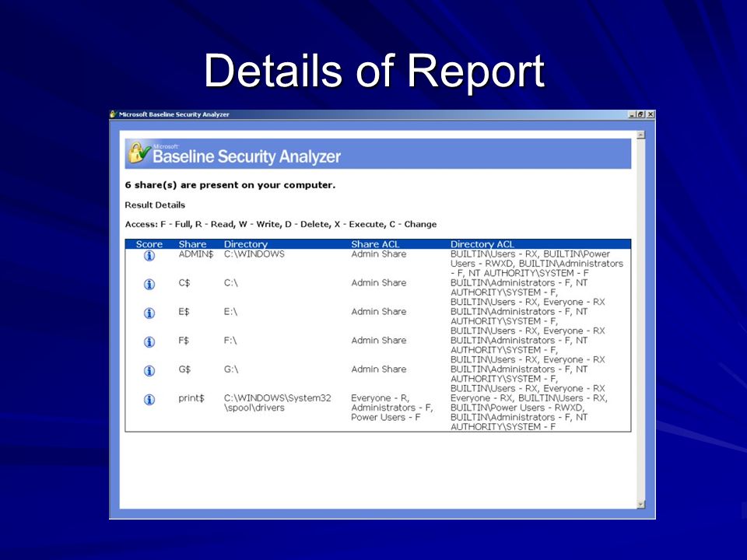
Task: Click the 'Details of Report' slide title
Action: point(374,71)
